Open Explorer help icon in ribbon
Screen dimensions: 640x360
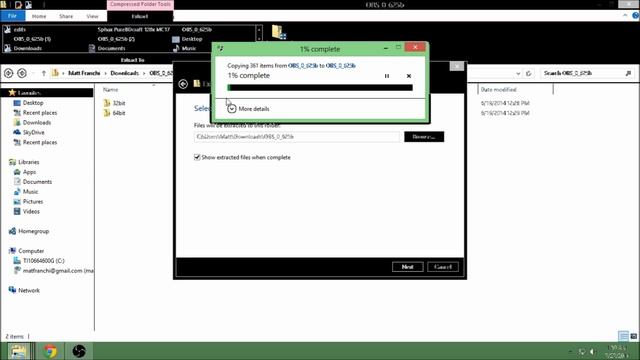click(x=635, y=16)
